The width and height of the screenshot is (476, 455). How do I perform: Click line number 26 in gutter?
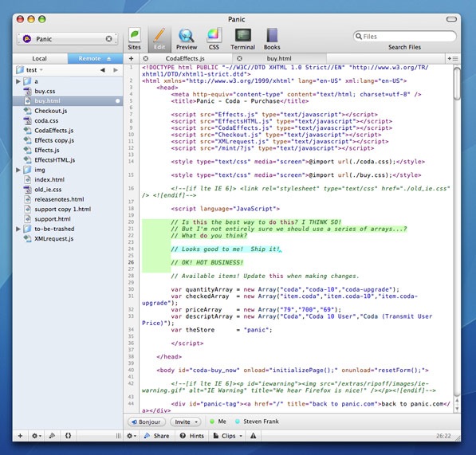[131, 262]
